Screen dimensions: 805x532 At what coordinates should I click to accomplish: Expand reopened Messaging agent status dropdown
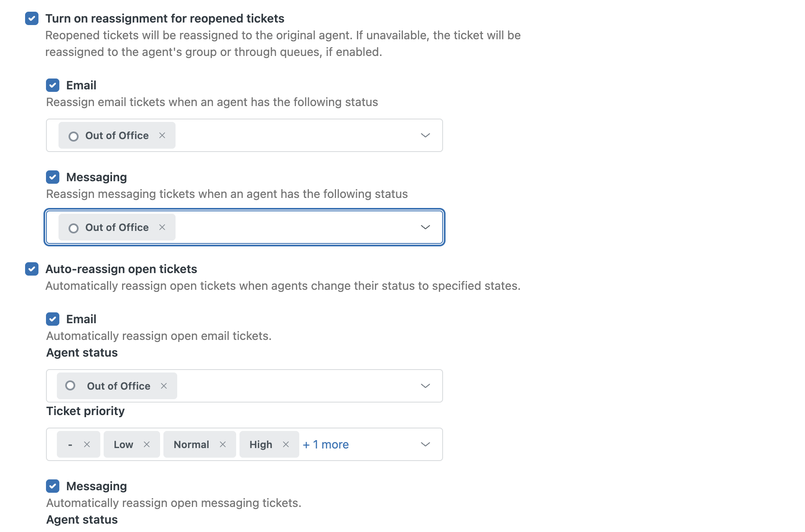[x=425, y=227]
